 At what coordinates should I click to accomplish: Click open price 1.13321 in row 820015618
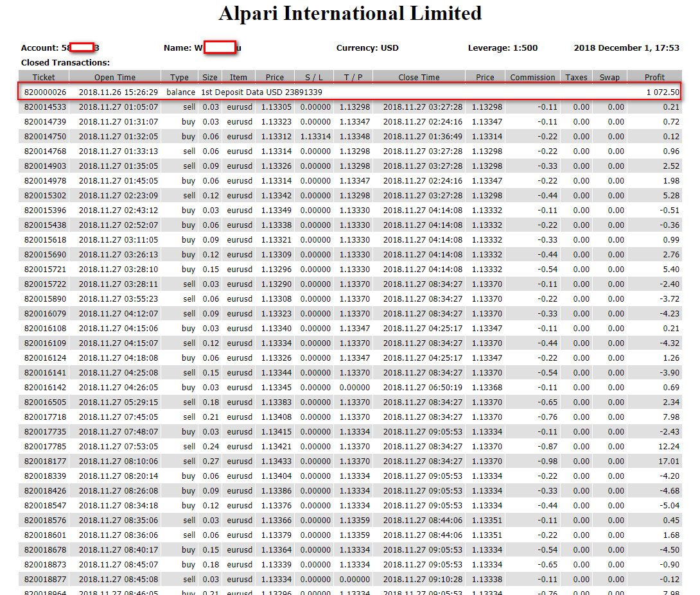tap(276, 239)
